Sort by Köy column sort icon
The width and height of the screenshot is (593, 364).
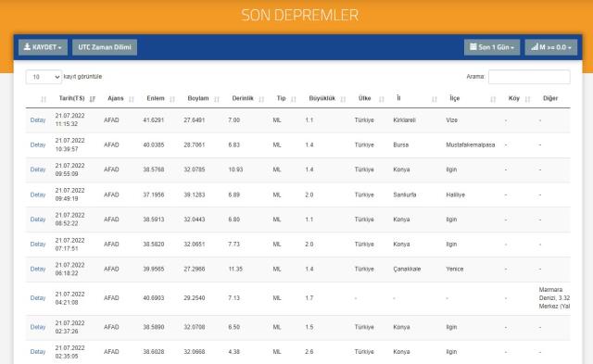point(527,99)
